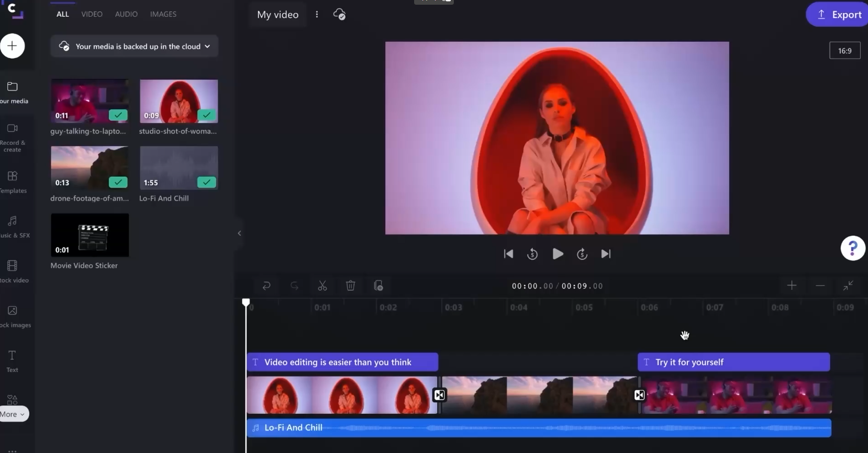Click the video preview canvas
This screenshot has width=868, height=453.
click(557, 138)
